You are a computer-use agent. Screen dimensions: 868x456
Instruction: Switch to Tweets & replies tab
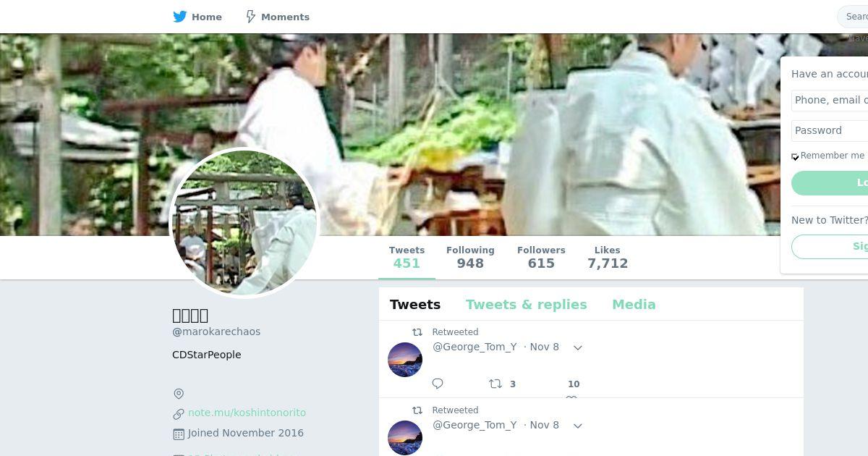(527, 305)
